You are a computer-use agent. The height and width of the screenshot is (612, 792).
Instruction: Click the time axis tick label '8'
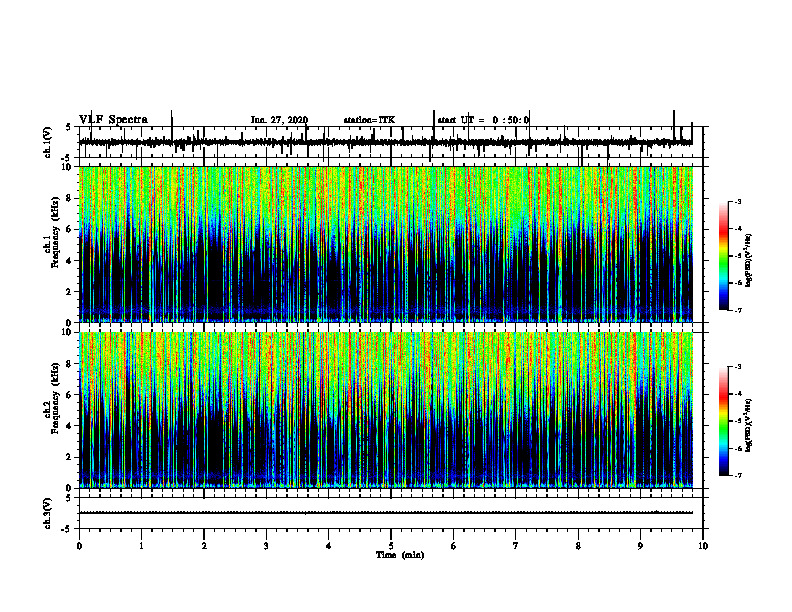coord(578,546)
